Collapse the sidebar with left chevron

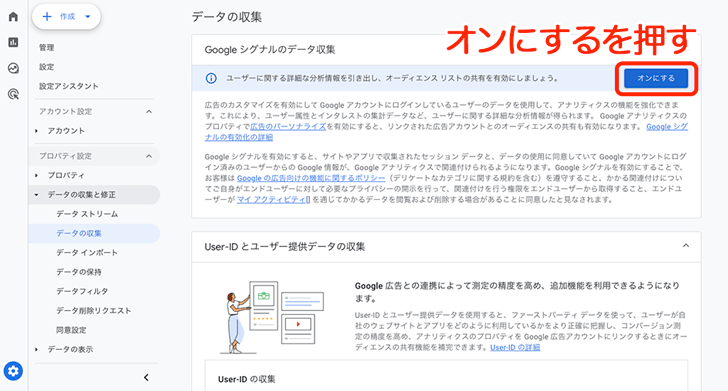(x=146, y=378)
